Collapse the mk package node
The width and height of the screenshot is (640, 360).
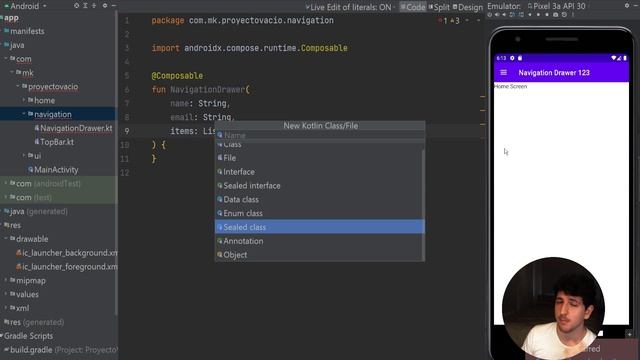coord(12,73)
